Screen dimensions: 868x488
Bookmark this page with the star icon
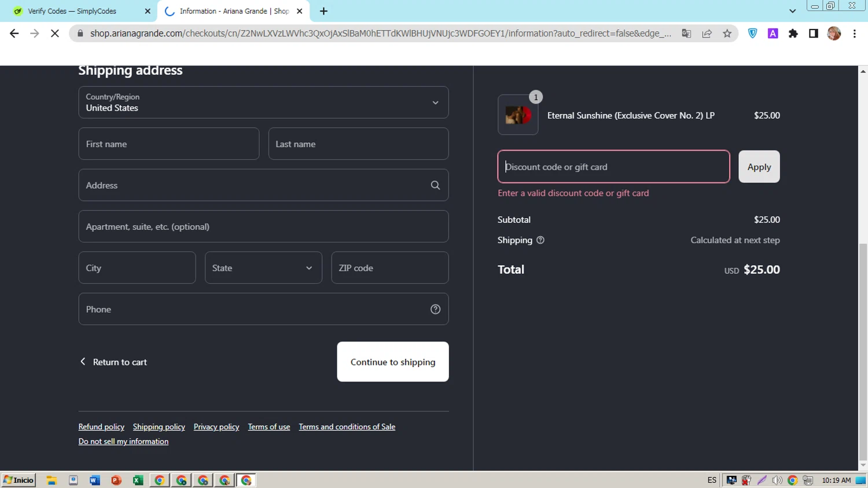(727, 34)
